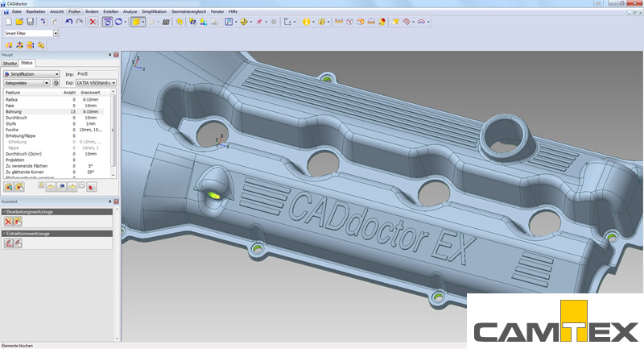The height and width of the screenshot is (349, 644).
Task: Toggle the yellow cube shading mode
Action: click(138, 22)
